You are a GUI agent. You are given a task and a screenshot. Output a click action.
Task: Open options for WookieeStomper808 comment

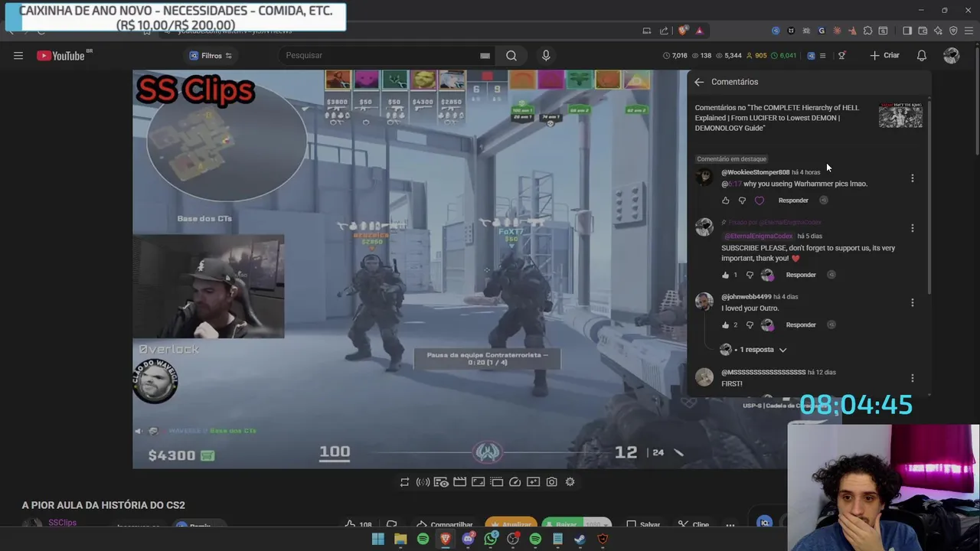[x=912, y=178]
